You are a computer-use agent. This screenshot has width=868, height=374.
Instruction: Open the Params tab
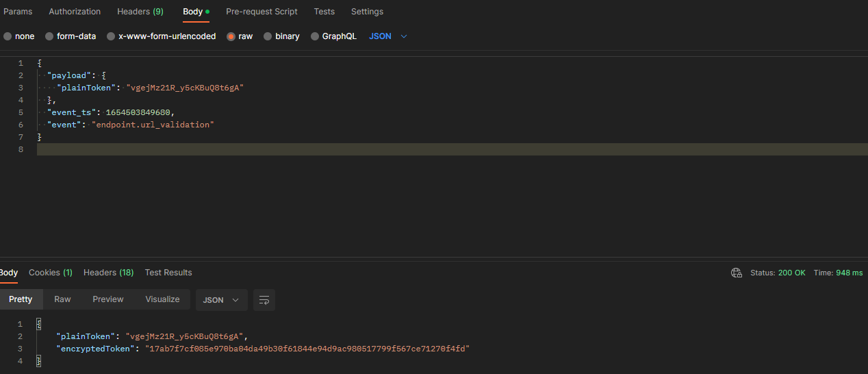pyautogui.click(x=18, y=12)
